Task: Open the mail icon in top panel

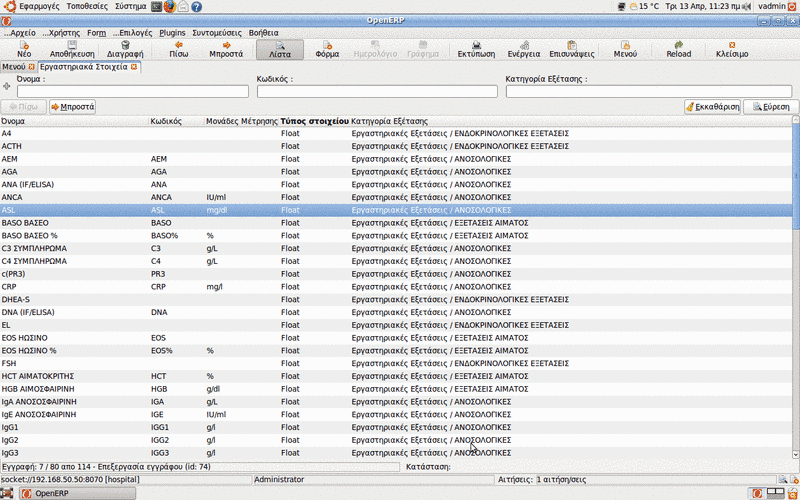Action: [183, 6]
